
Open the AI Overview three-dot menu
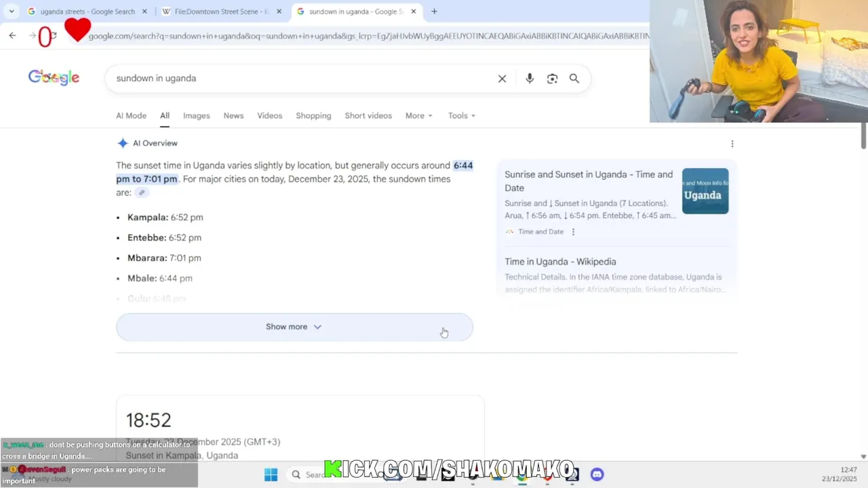pyautogui.click(x=732, y=144)
